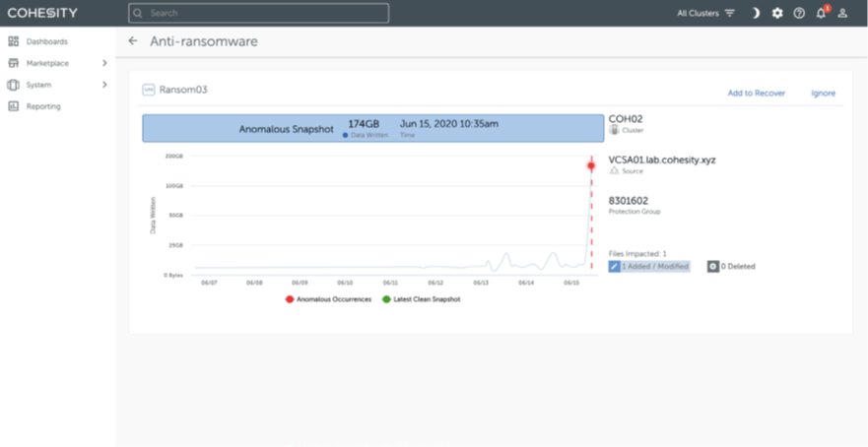Click the red anomaly point on chart
868x447 pixels.
point(591,165)
